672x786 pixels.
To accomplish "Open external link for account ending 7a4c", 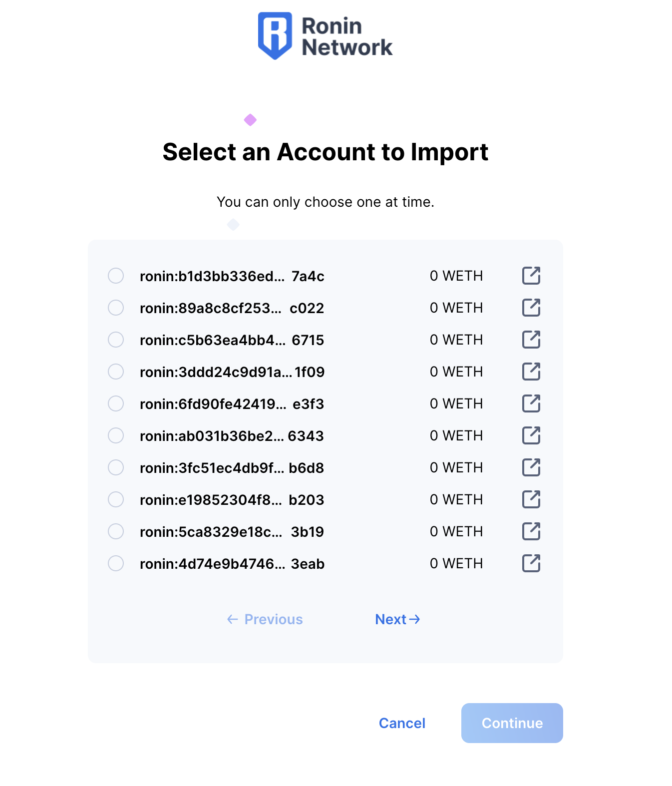I will [x=531, y=276].
